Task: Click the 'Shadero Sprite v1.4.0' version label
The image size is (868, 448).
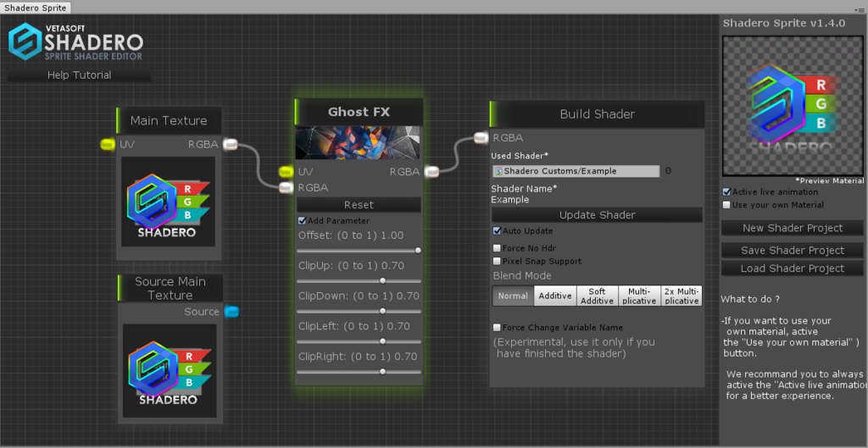Action: coord(784,23)
